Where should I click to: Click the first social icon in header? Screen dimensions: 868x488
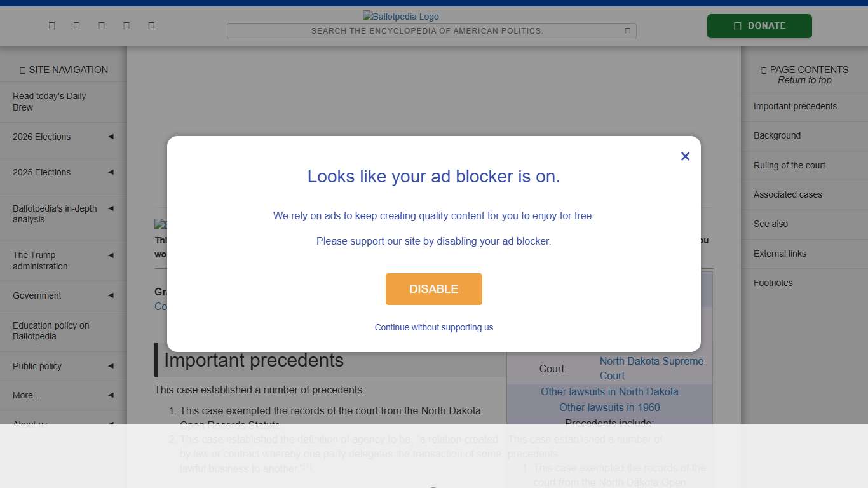pos(51,25)
